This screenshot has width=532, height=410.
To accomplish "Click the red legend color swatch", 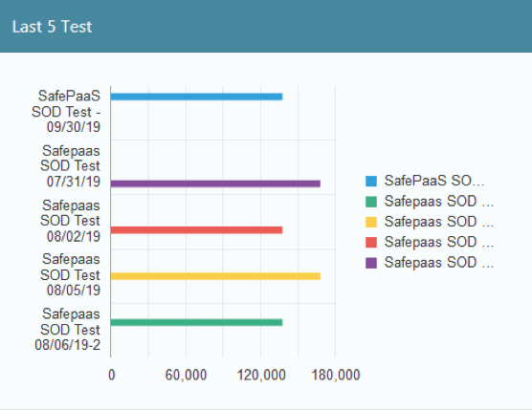I will [371, 243].
